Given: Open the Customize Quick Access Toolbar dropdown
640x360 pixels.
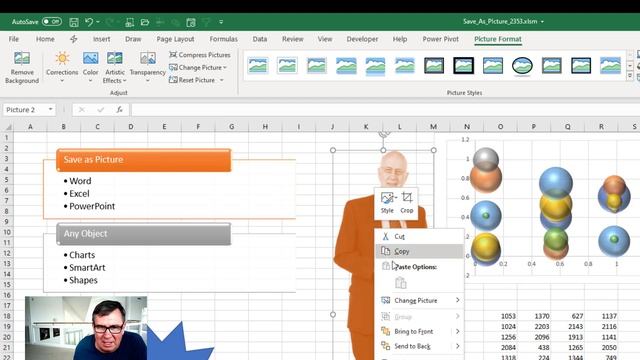Looking at the screenshot, I should click(221, 22).
